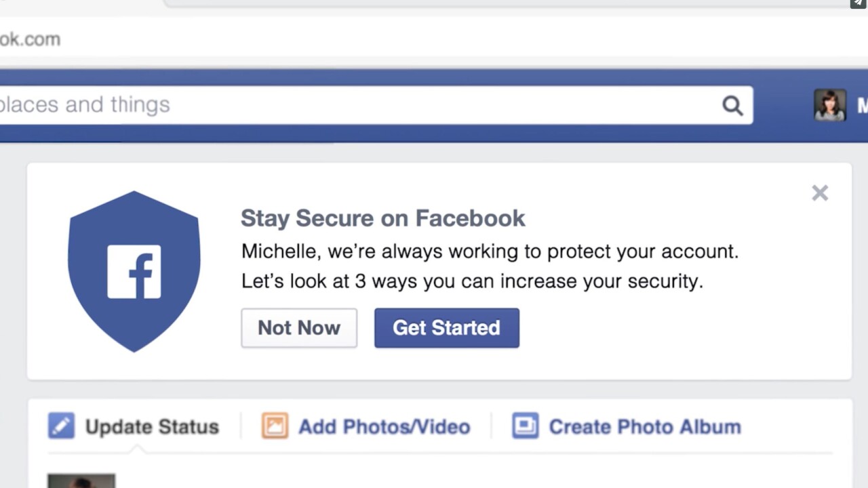Choose the Add Photos/Video option
The image size is (868, 488).
coord(384,427)
